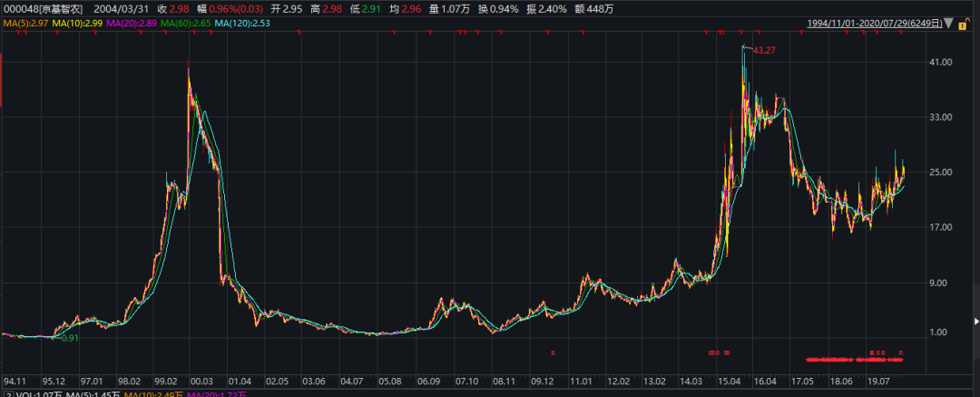Click the volume MA(10):2.49万 label
This screenshot has width=980, height=397.
152,394
